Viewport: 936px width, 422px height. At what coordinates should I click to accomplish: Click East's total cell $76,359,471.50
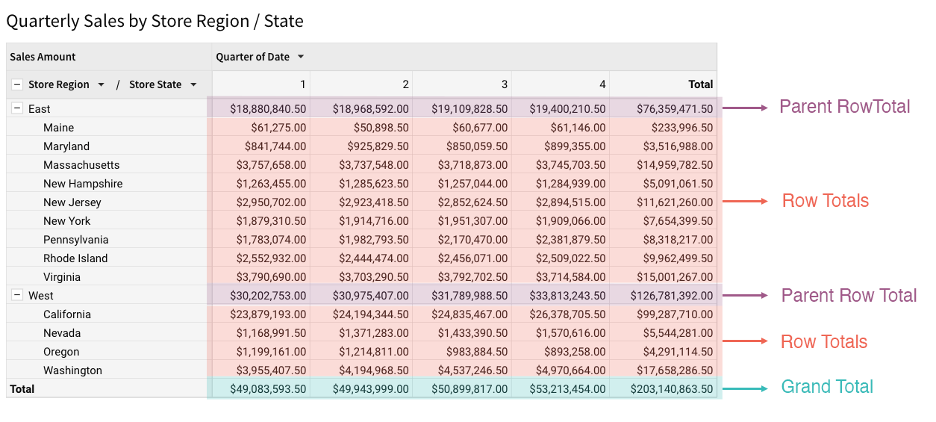click(x=669, y=109)
